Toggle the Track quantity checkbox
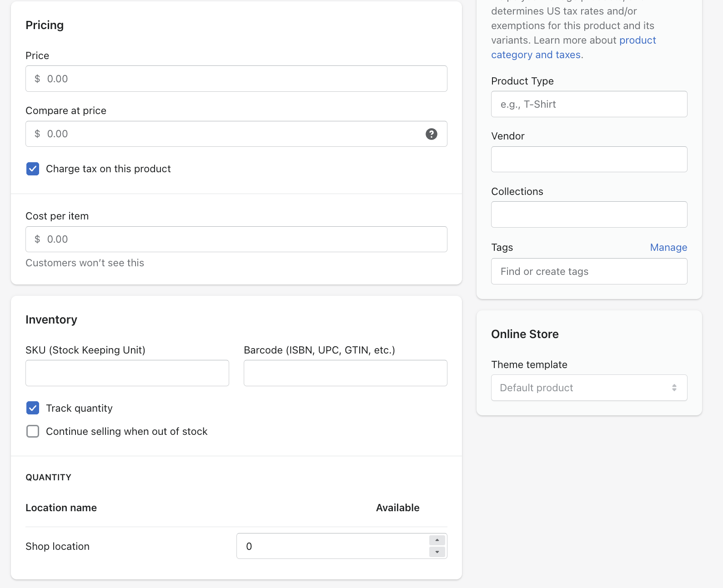This screenshot has width=723, height=588. [33, 408]
